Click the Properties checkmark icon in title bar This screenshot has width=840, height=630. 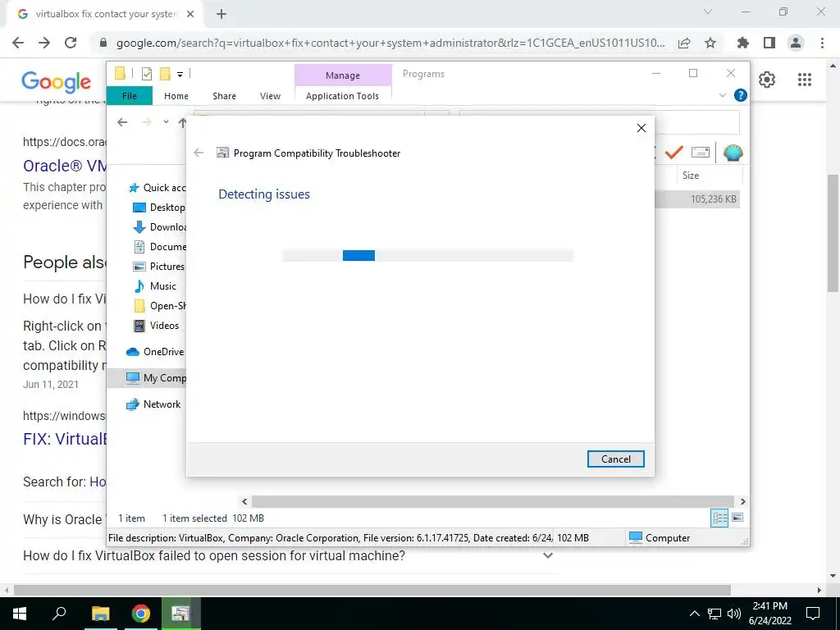click(x=146, y=74)
